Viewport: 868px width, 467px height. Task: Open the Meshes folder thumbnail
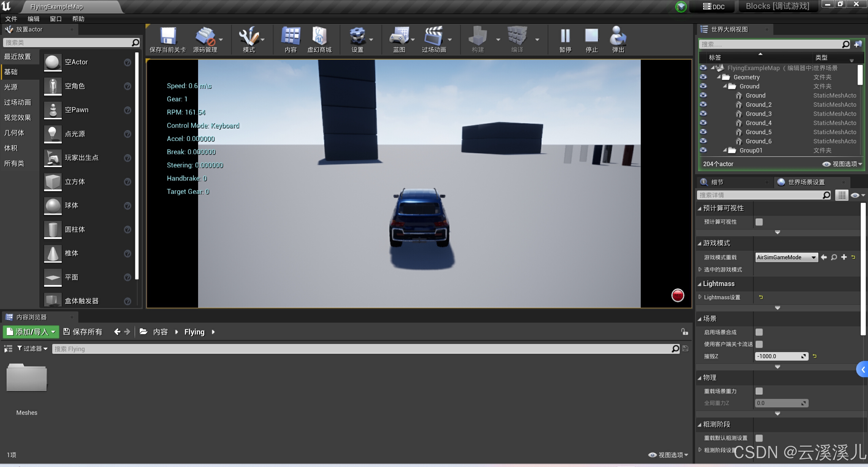coord(27,378)
